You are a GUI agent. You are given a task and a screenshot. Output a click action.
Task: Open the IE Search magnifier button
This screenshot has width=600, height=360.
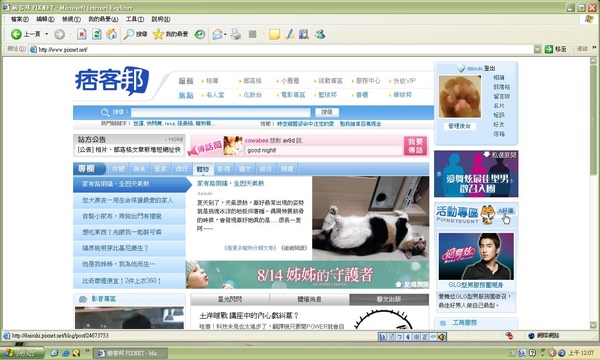(129, 34)
